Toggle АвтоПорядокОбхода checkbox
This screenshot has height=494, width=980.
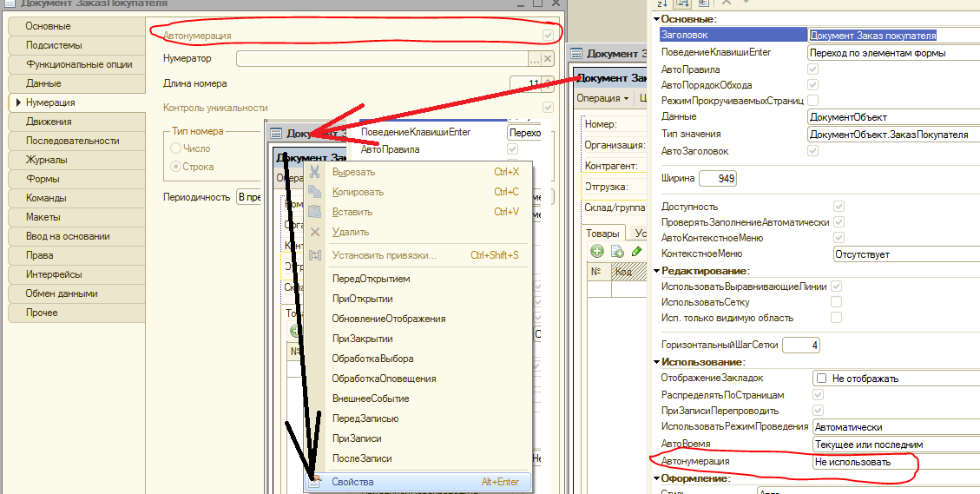pos(813,84)
